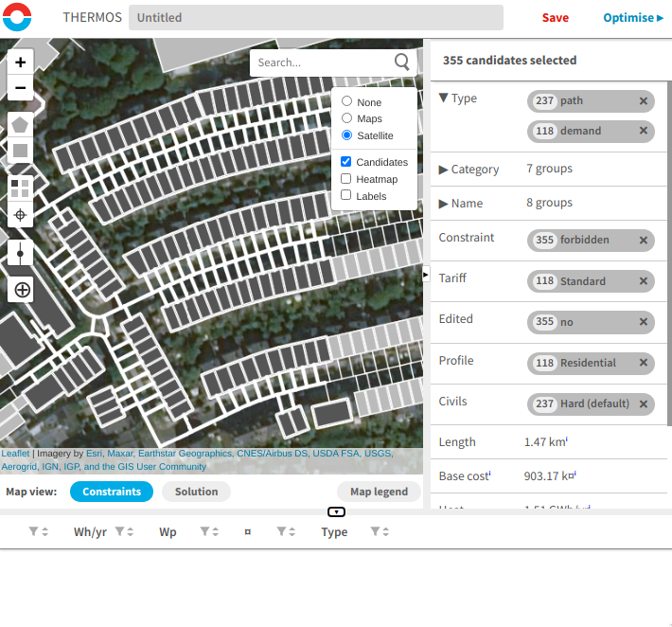Uncheck the Candidates layer checkbox
This screenshot has width=672, height=627.
pos(345,162)
